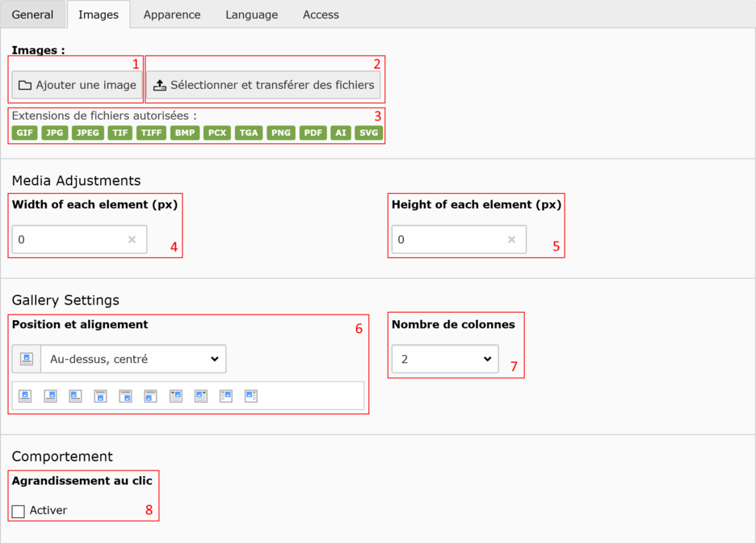756x544 pixels.
Task: Go to the Access tab
Action: (321, 15)
